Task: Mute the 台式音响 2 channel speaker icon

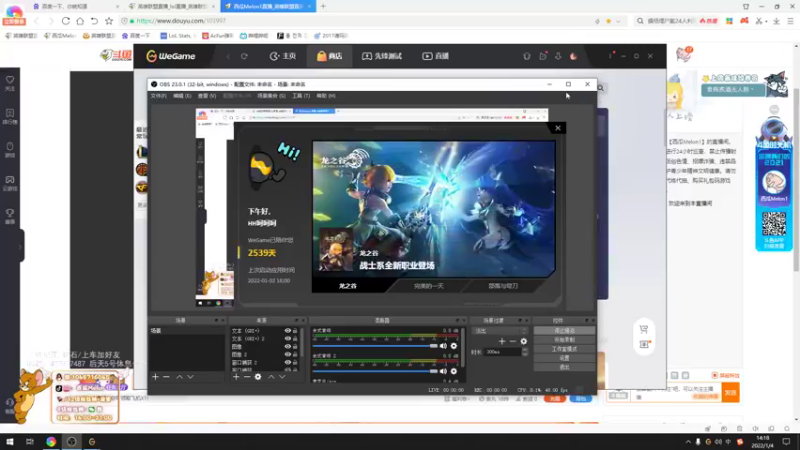Action: click(443, 371)
